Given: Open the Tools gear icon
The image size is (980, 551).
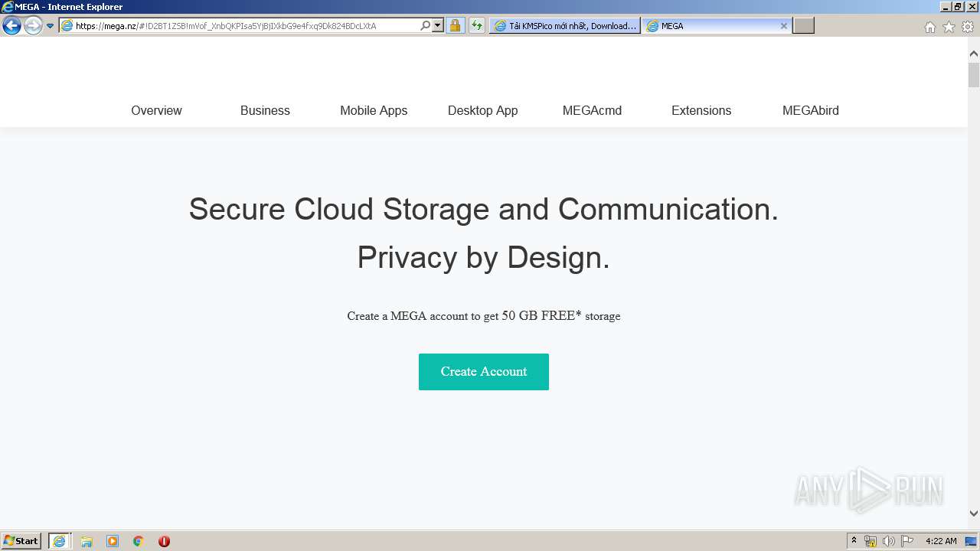Looking at the screenshot, I should 968,27.
